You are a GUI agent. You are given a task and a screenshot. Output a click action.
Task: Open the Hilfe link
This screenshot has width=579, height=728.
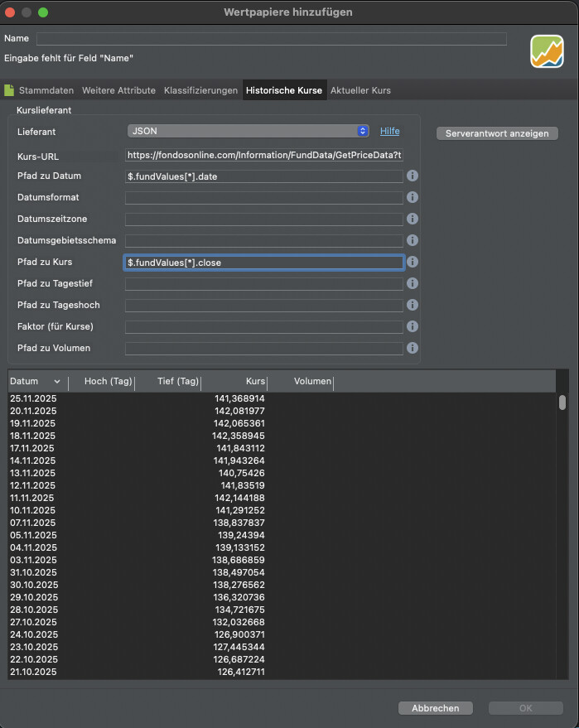pyautogui.click(x=389, y=131)
